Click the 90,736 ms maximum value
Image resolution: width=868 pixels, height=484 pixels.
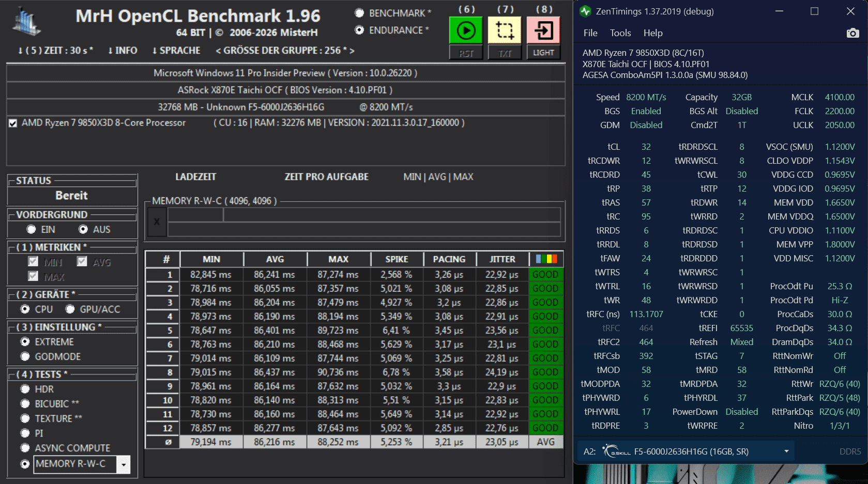click(338, 372)
